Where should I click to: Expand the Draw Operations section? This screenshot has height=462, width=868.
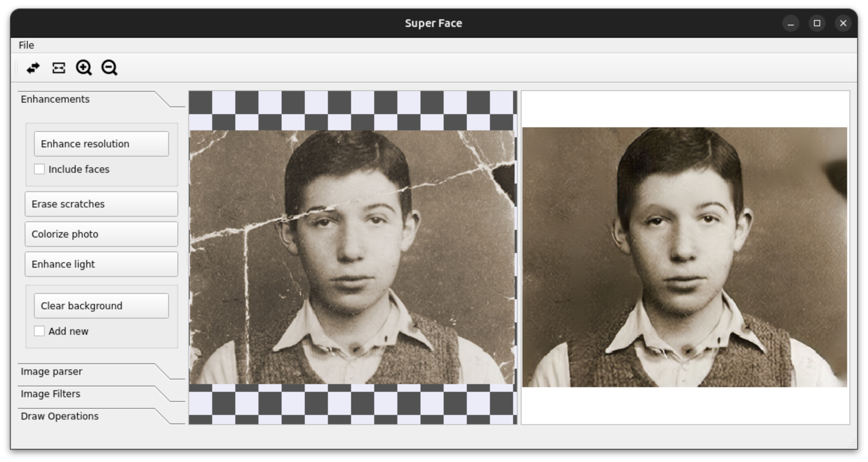(60, 416)
